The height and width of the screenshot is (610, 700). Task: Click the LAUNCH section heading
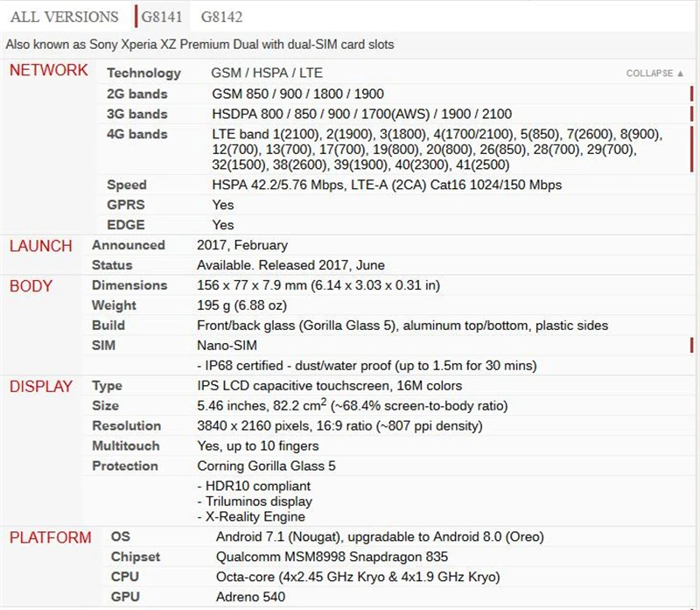coord(40,246)
